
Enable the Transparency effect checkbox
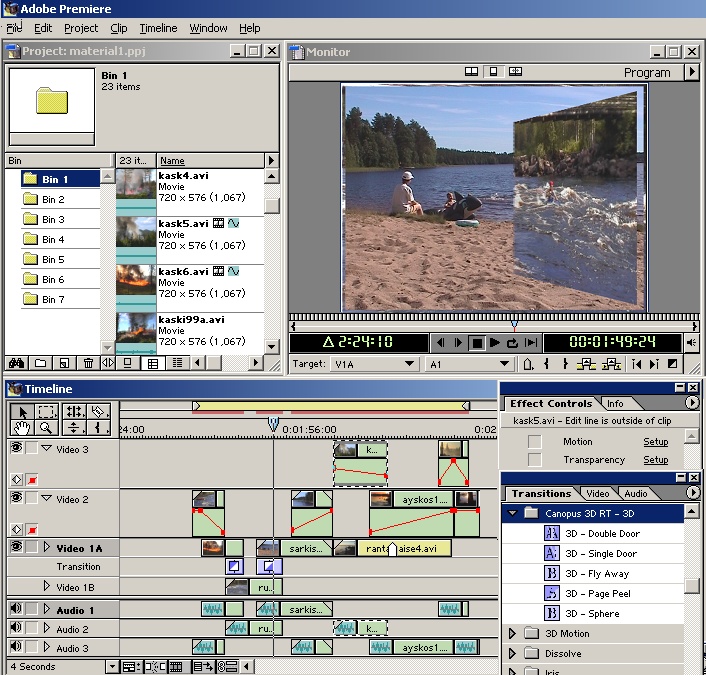pyautogui.click(x=534, y=459)
